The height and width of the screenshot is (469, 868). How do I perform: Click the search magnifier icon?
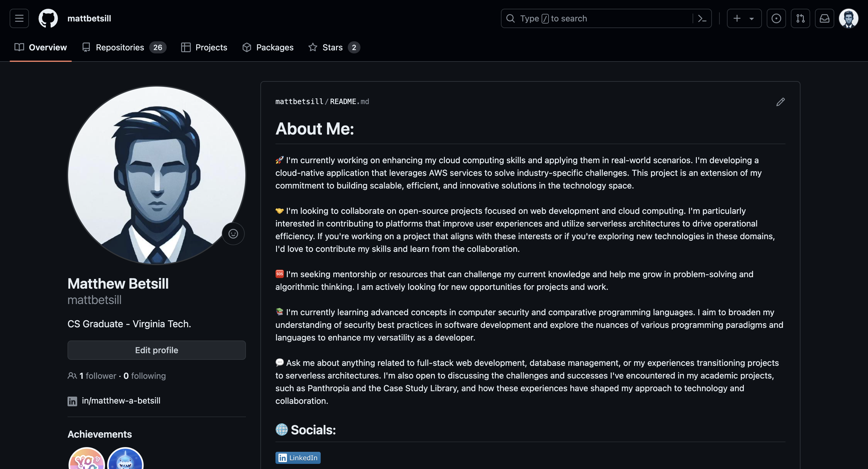pyautogui.click(x=511, y=18)
